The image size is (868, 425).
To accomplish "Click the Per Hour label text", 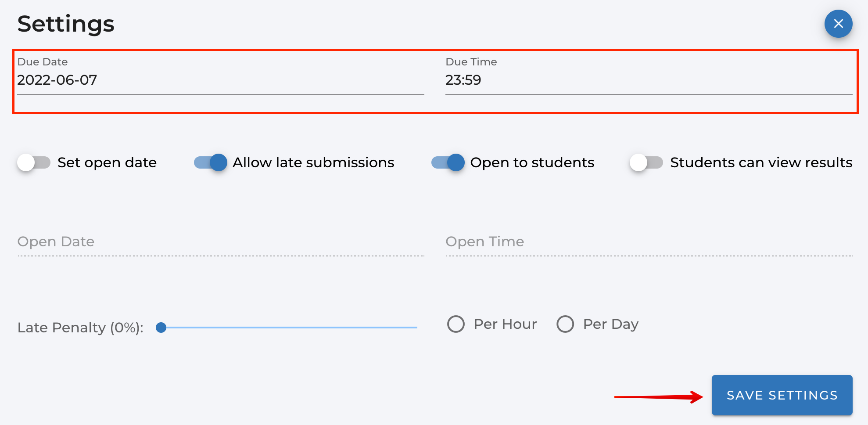I will click(x=505, y=324).
